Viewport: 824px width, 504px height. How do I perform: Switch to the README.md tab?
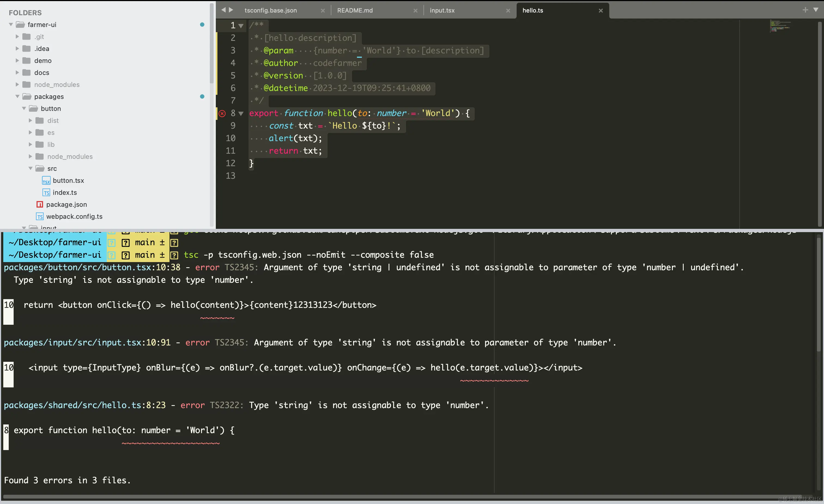pyautogui.click(x=355, y=10)
